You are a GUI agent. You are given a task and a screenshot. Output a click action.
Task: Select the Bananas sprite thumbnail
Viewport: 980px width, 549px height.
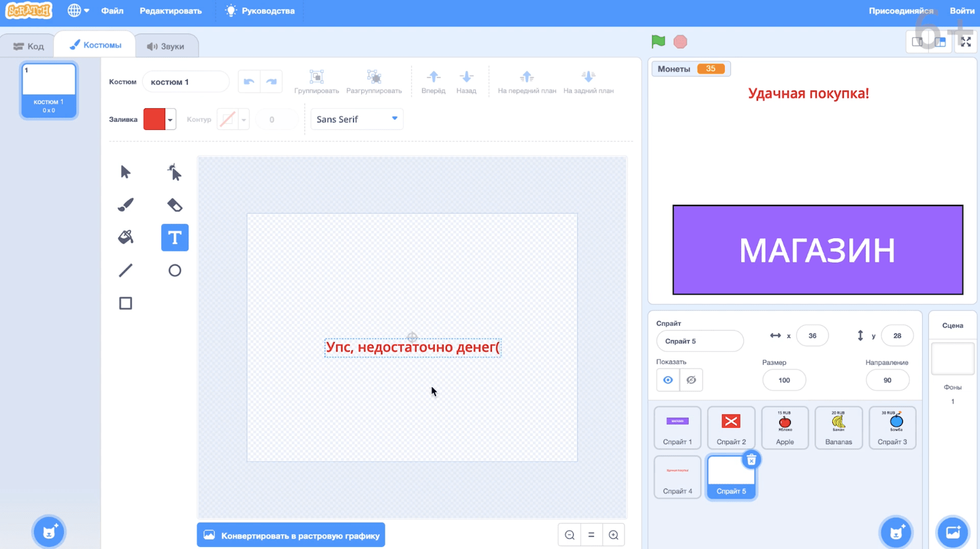[x=838, y=428]
